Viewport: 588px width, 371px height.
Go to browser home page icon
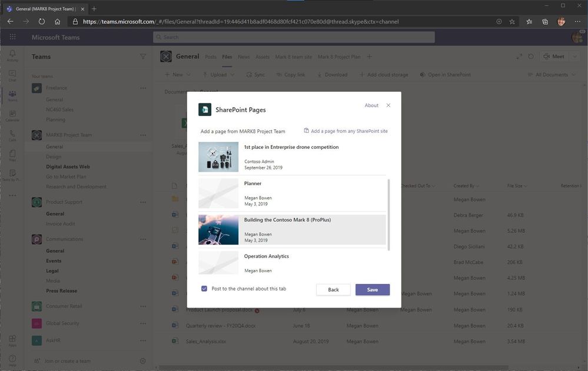[57, 21]
